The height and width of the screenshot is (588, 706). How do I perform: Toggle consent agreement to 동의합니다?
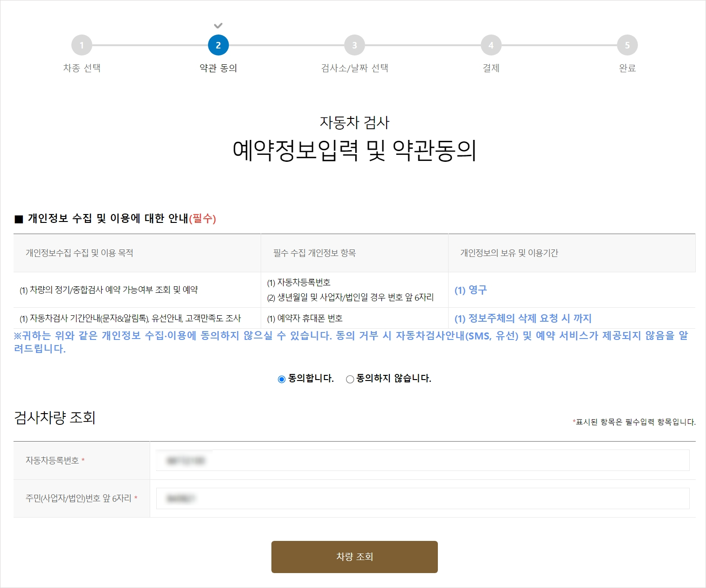click(x=281, y=379)
